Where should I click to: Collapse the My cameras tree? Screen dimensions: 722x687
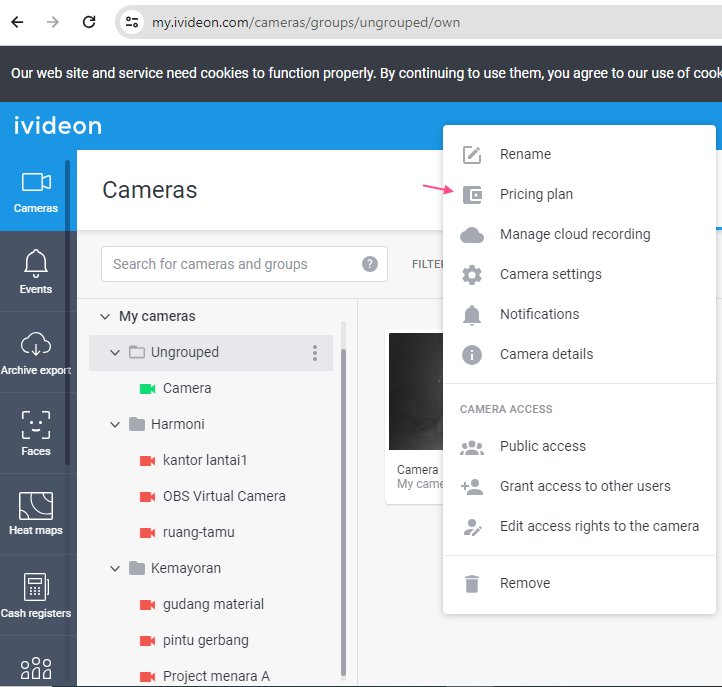pyautogui.click(x=105, y=316)
